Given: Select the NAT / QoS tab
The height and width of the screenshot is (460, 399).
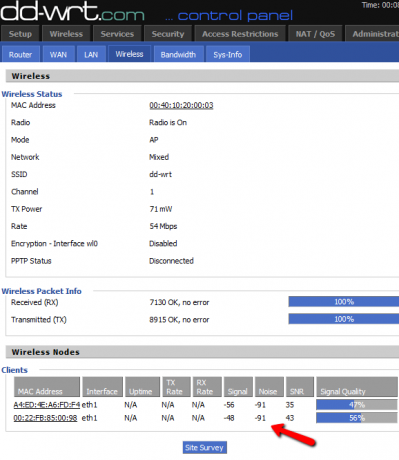Looking at the screenshot, I should (315, 34).
